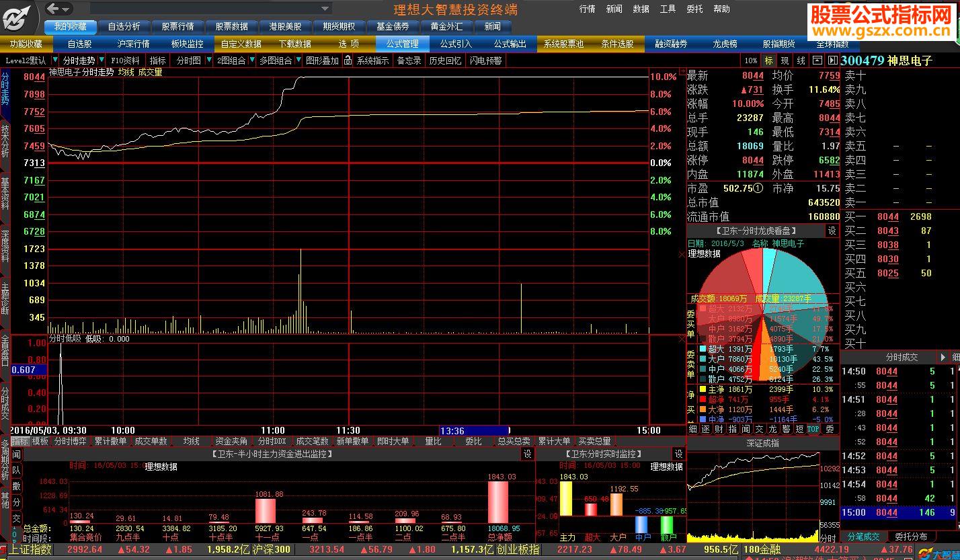Expand 分时图 dropdown arrow
Screen dimensions: 960x560
pos(208,61)
